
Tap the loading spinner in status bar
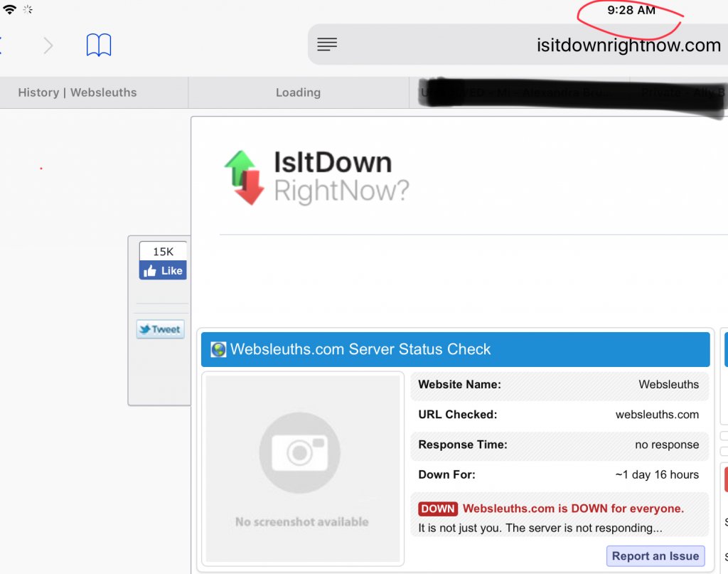coord(28,10)
